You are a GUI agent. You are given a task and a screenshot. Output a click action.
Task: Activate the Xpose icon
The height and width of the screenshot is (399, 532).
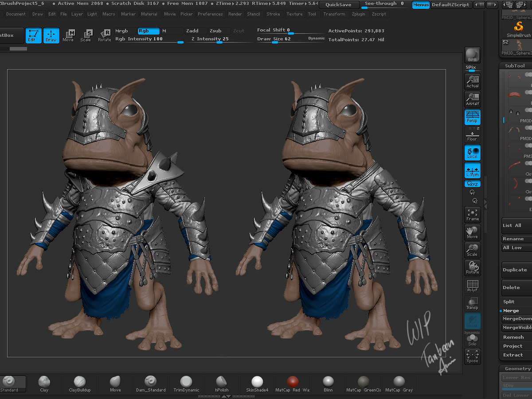(472, 356)
